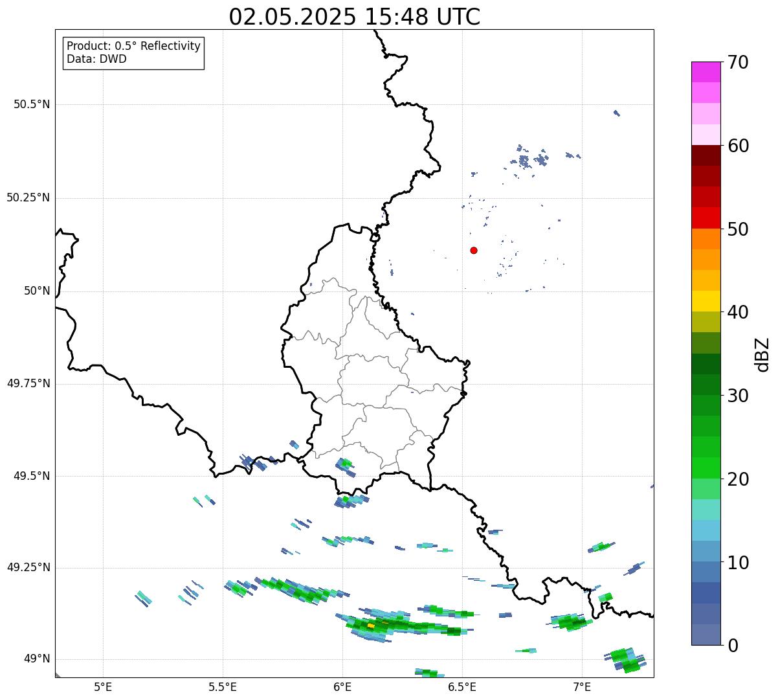Click the latitude label 50.5°N
The image size is (778, 700).
(32, 104)
